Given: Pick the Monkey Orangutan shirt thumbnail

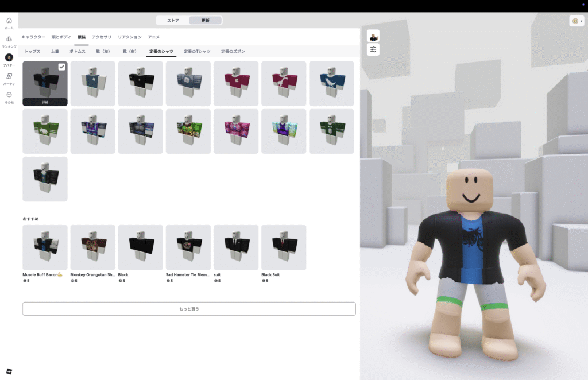Looking at the screenshot, I should [x=92, y=247].
